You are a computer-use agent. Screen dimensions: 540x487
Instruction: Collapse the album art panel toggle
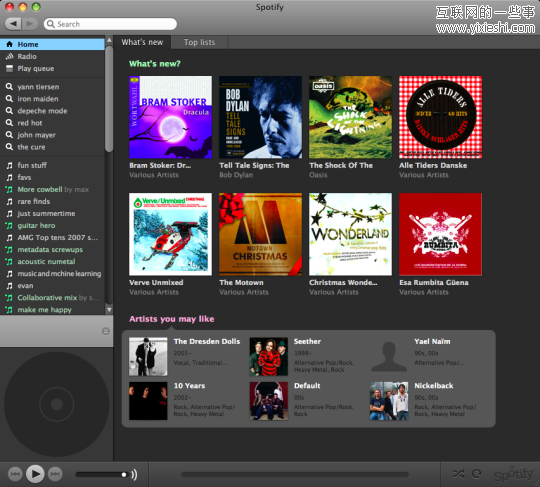(x=106, y=331)
